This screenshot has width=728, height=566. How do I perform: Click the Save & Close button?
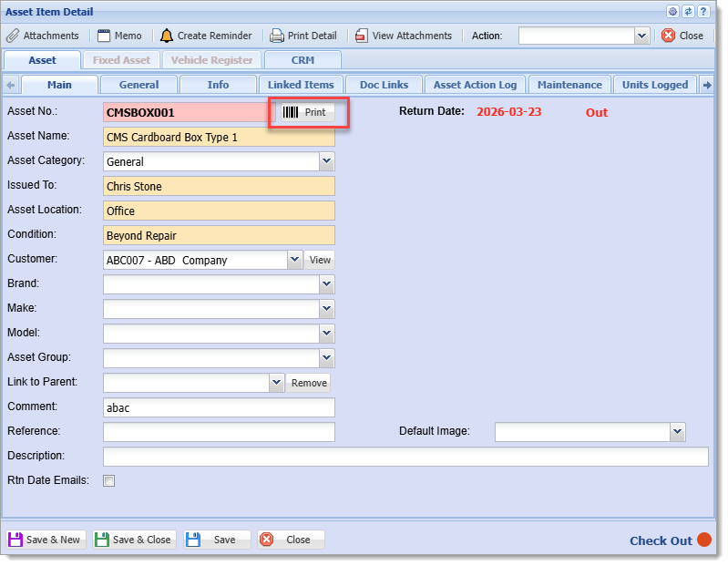134,540
